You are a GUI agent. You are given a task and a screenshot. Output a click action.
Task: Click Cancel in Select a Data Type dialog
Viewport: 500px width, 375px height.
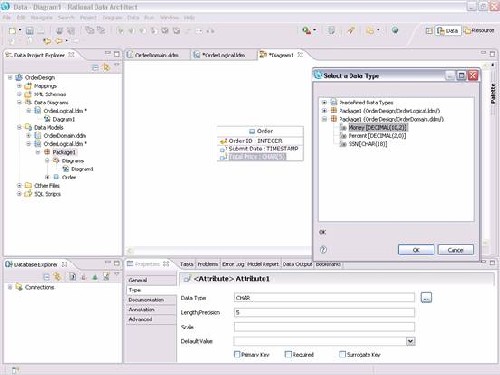[x=455, y=250]
